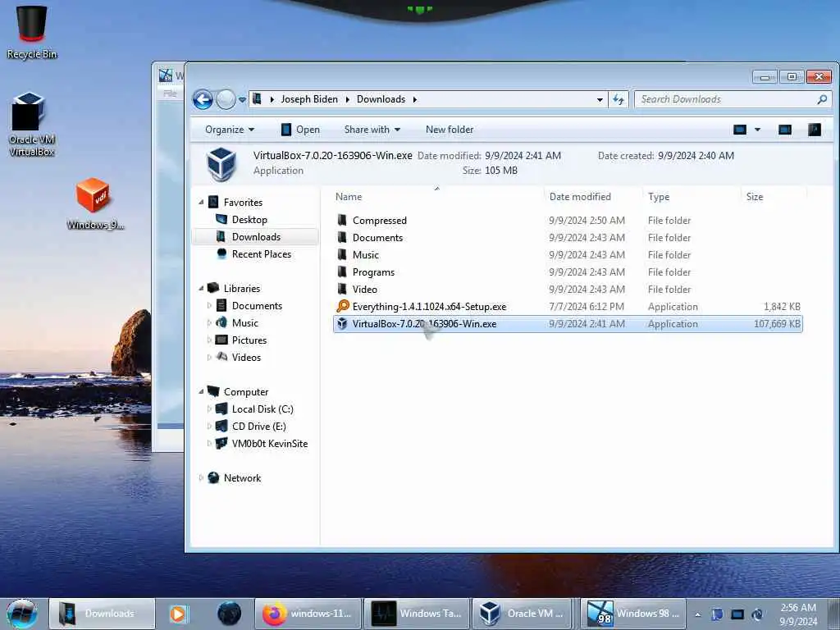
Task: Select the Documents folder in file list
Action: [377, 237]
